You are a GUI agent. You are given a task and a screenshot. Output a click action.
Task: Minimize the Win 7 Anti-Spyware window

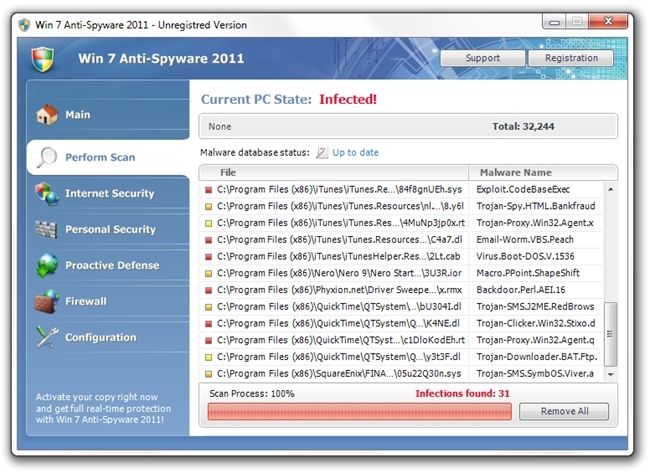(554, 22)
